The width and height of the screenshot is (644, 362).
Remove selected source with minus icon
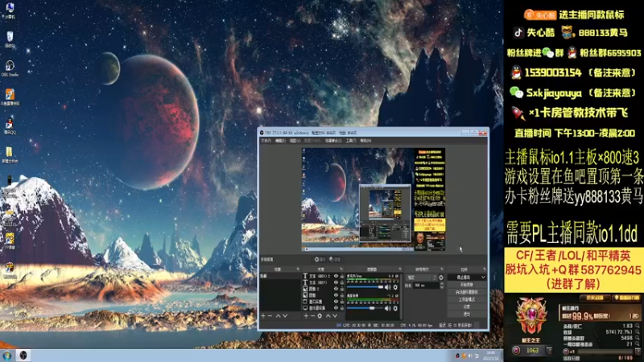(x=312, y=315)
